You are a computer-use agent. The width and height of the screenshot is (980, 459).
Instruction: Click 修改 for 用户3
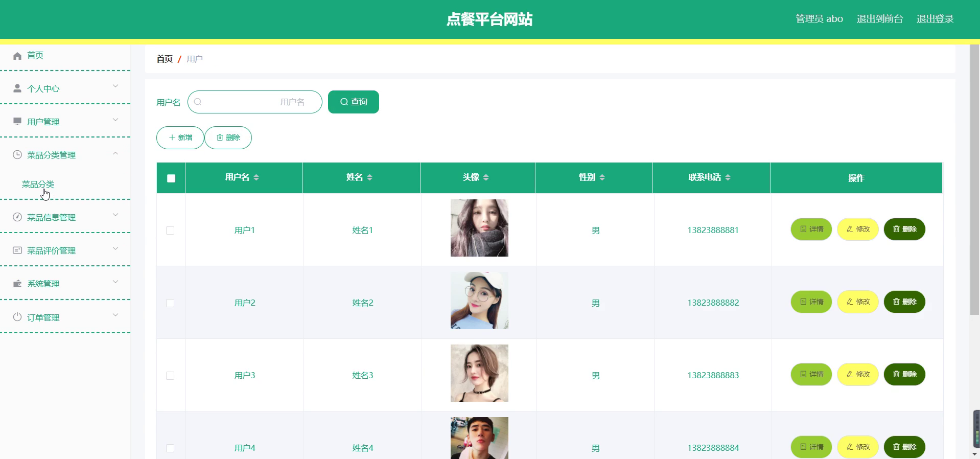tap(858, 374)
